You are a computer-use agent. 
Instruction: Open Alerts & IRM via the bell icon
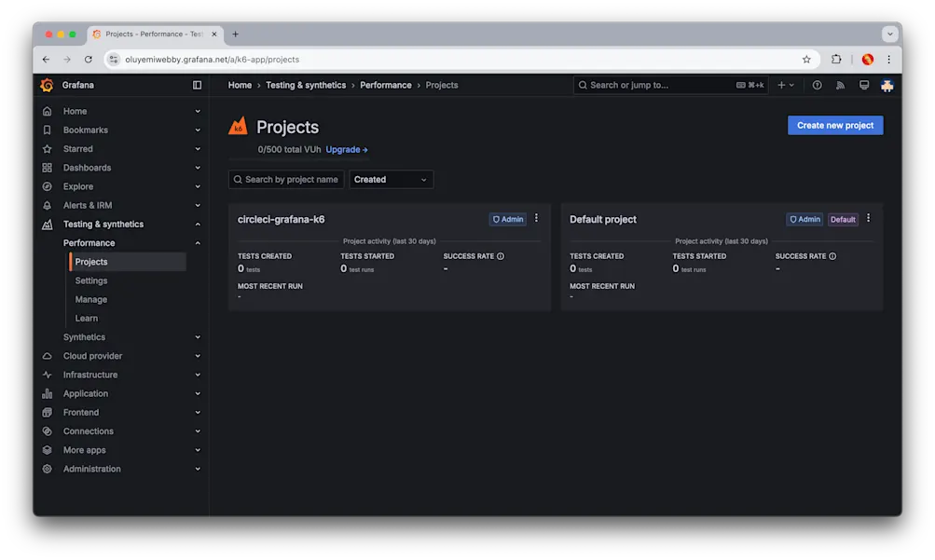click(46, 205)
